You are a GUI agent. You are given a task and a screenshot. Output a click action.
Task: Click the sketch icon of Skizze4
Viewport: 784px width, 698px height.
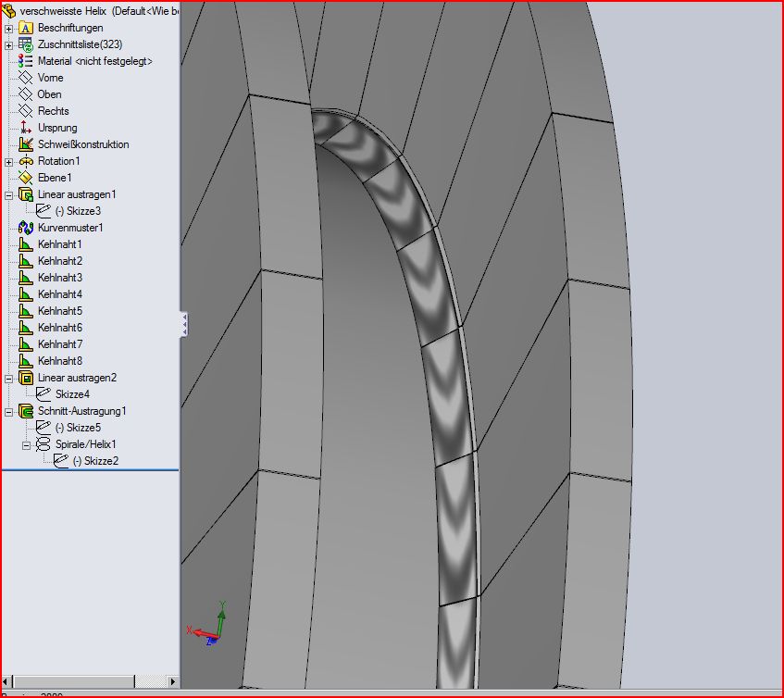44,394
